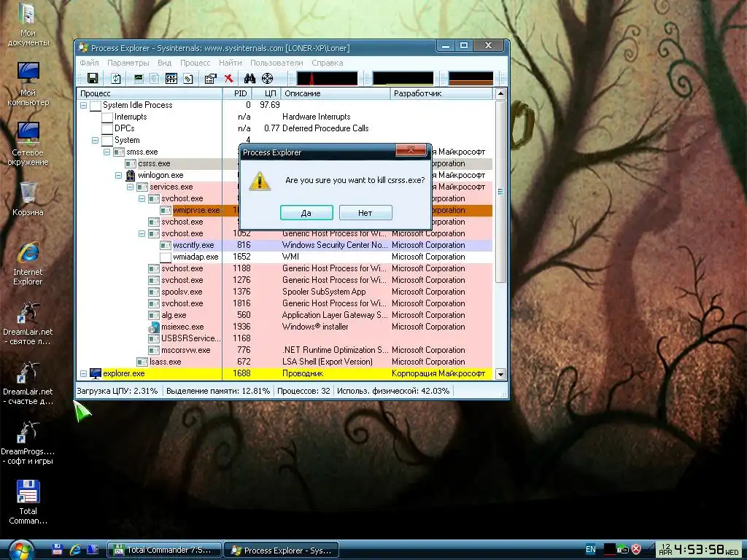Click the warning icon in dialog

click(x=260, y=181)
